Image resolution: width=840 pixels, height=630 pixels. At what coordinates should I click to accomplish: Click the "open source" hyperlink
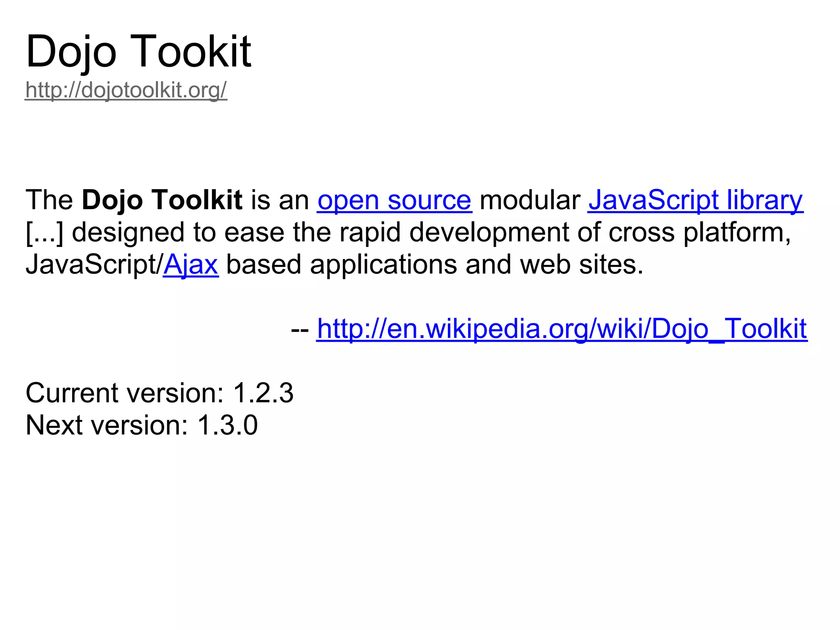pyautogui.click(x=394, y=200)
